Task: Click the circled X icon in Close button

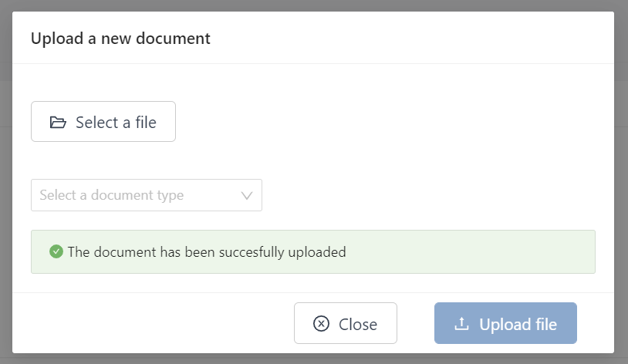Action: pos(321,324)
